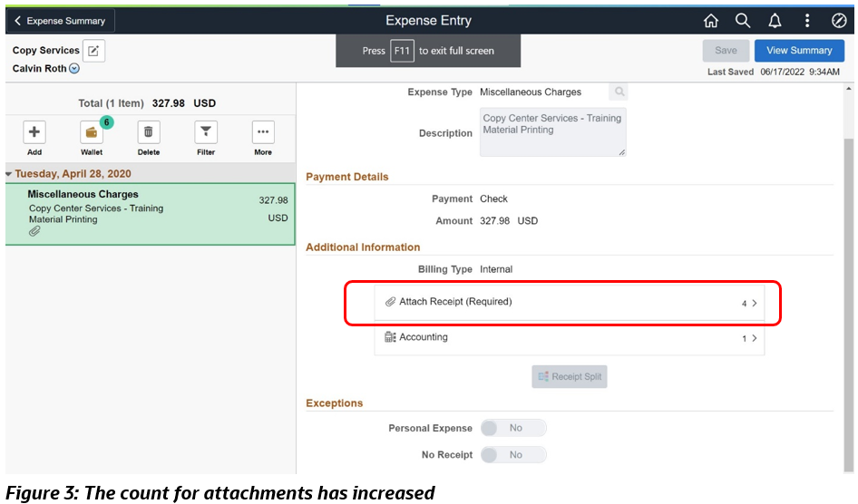This screenshot has width=858, height=504.
Task: Open search using the magnifier icon
Action: (x=743, y=21)
